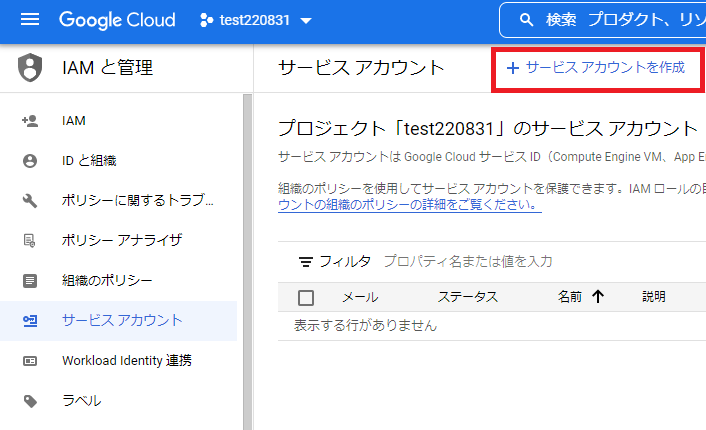Click the Workload Identity 連携 icon
The width and height of the screenshot is (706, 430).
[30, 361]
